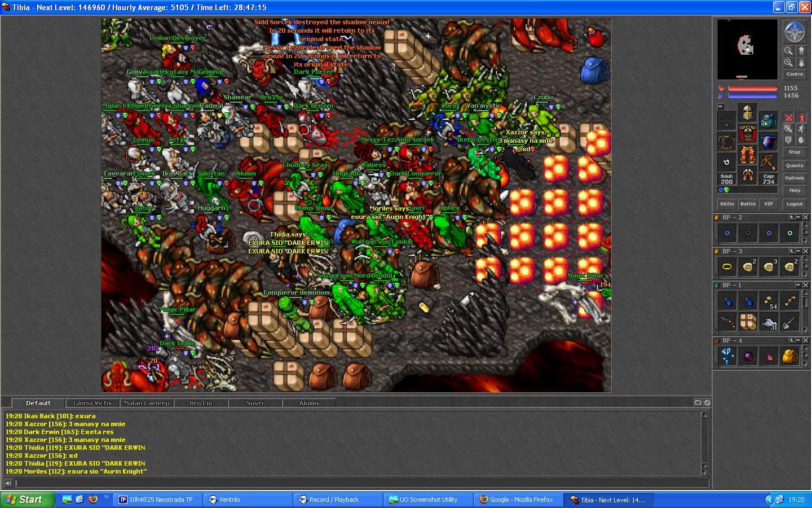Enable defensive fight mode
812x508 pixels.
pos(788,140)
